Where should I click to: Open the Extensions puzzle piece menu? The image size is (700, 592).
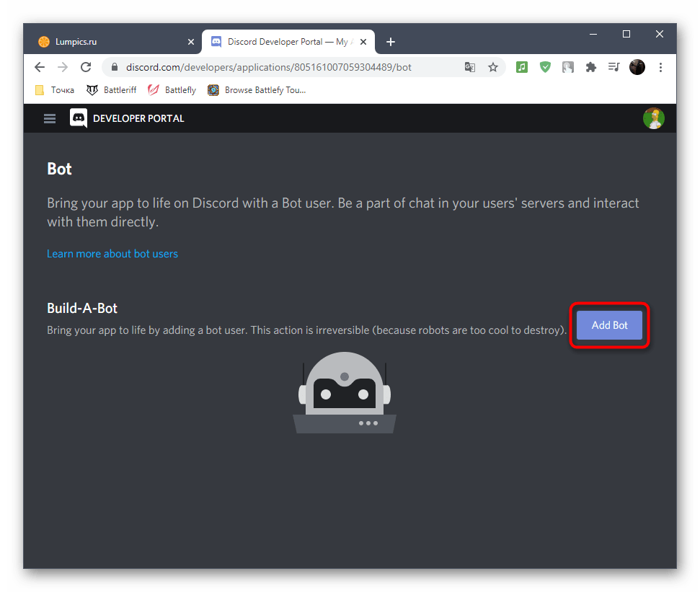pyautogui.click(x=591, y=67)
